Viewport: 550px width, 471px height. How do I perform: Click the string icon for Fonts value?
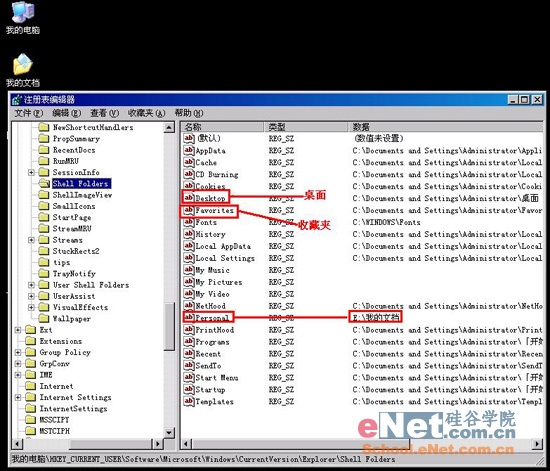pyautogui.click(x=189, y=222)
